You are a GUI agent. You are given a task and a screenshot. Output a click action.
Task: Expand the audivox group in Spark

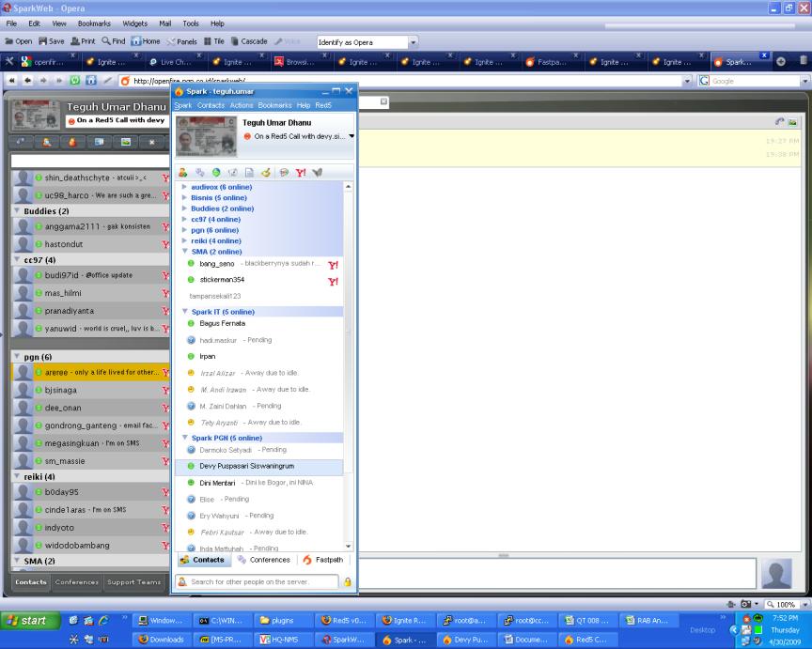[x=184, y=186]
